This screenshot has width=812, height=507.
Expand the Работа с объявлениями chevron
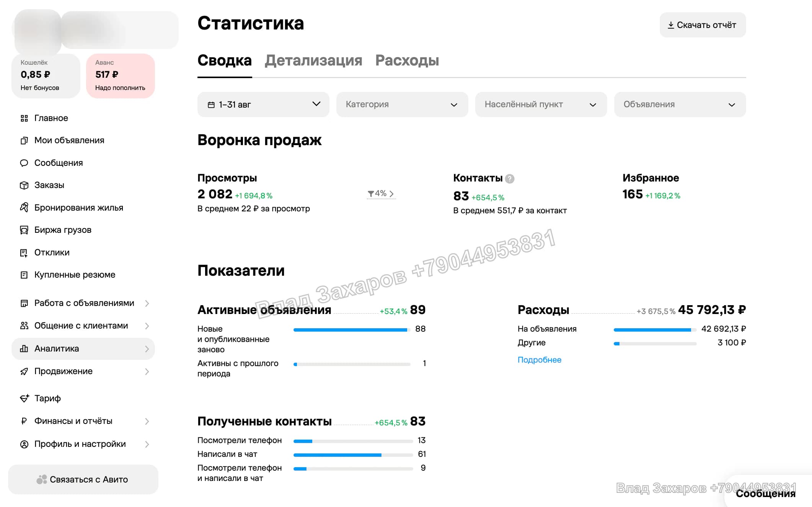[x=147, y=304]
